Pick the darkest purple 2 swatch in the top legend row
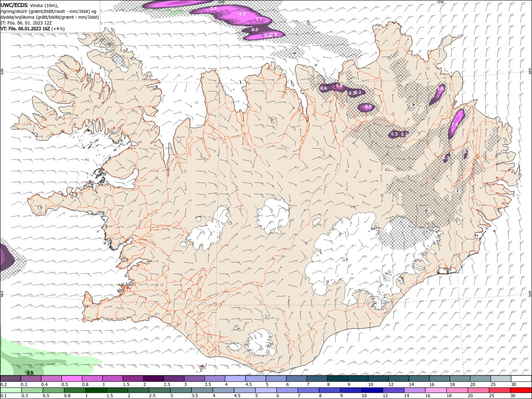The image size is (532, 399). pos(153,379)
